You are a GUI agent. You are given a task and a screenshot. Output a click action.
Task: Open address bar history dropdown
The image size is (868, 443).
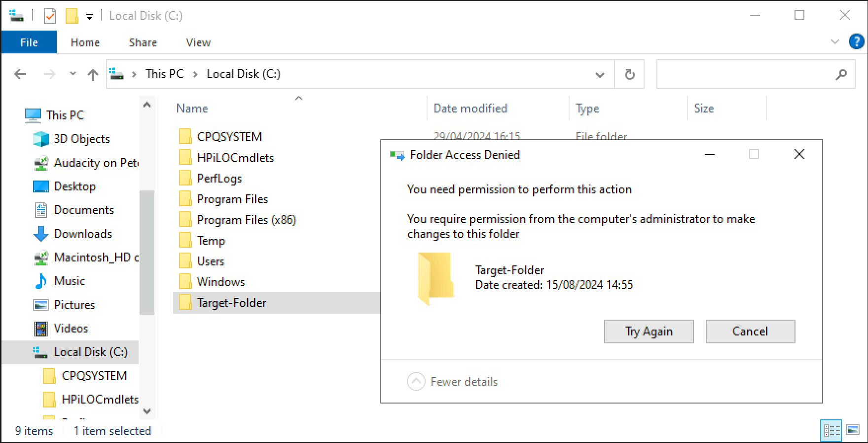600,74
